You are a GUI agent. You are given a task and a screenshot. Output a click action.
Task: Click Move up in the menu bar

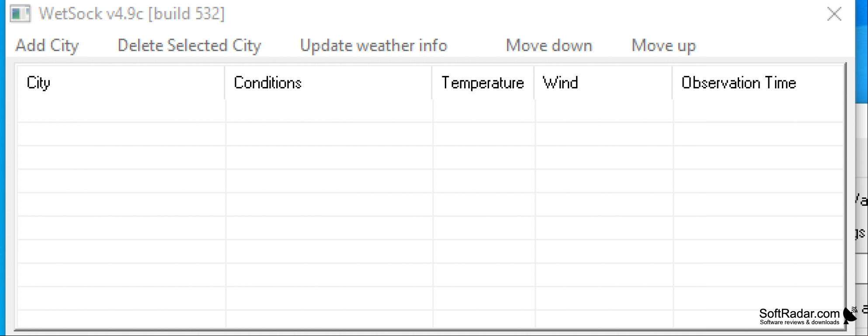click(x=663, y=45)
